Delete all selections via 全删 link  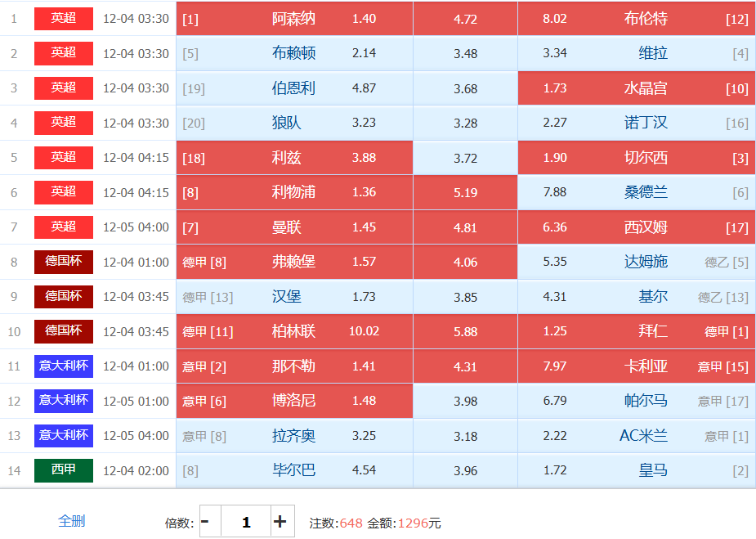[x=72, y=520]
